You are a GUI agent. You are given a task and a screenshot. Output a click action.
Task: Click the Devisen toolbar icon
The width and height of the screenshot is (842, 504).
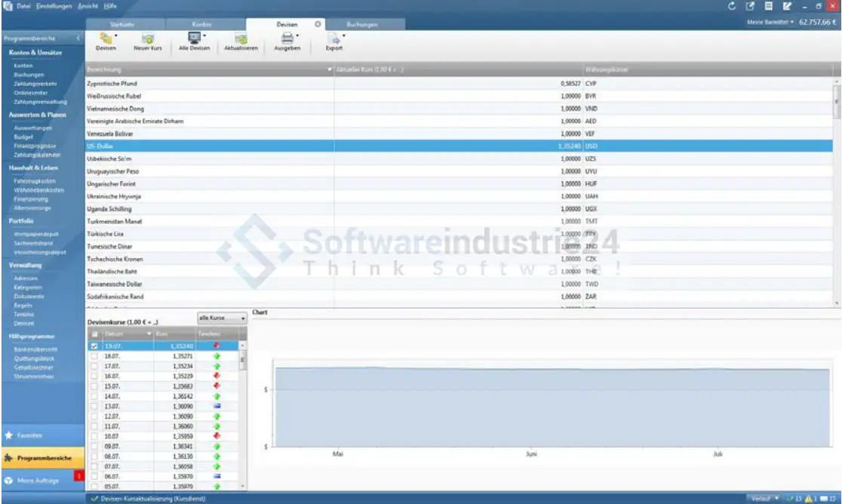(x=106, y=39)
